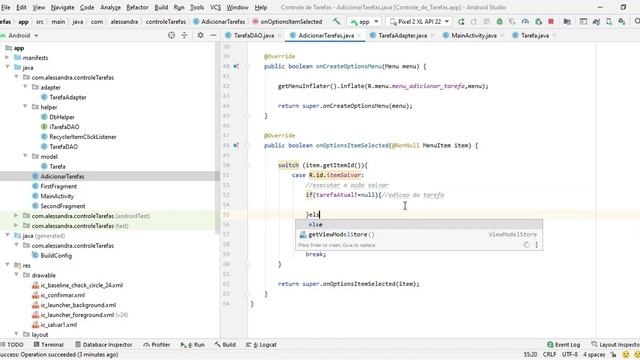Open the Run tool window
This screenshot has width=640, height=360.
pos(193,344)
